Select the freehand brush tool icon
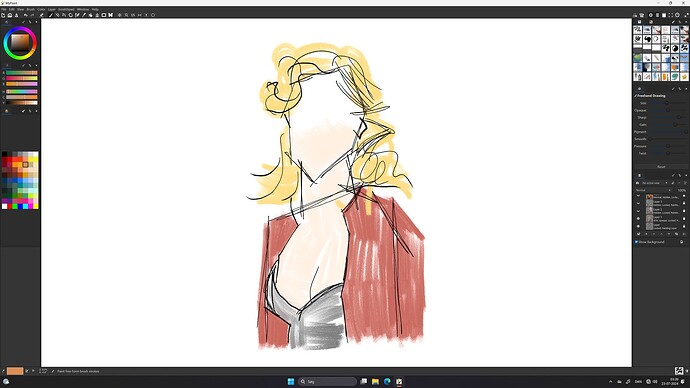Image resolution: width=690 pixels, height=388 pixels. [x=51, y=15]
